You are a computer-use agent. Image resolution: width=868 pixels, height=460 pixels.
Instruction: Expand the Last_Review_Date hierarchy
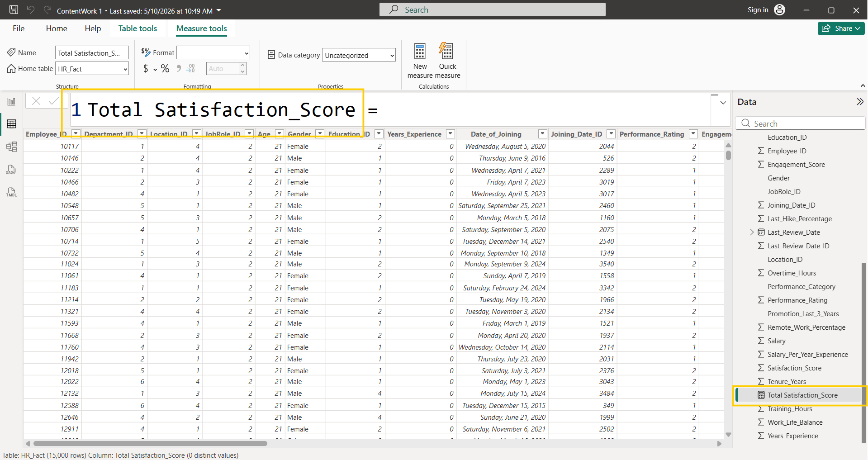(x=752, y=232)
